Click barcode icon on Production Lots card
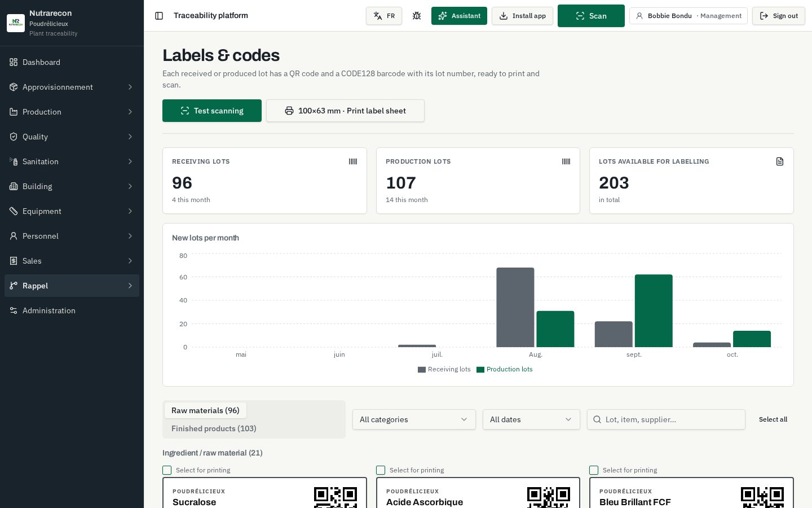 [566, 161]
